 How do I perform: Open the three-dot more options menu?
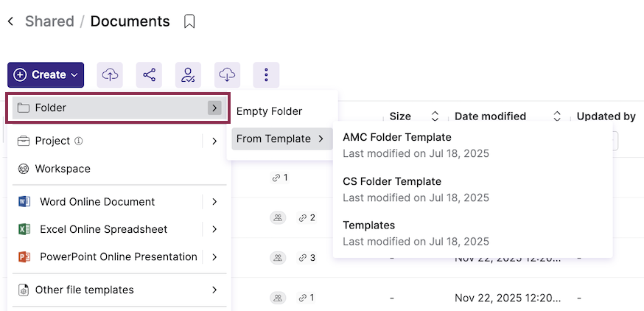pyautogui.click(x=266, y=74)
